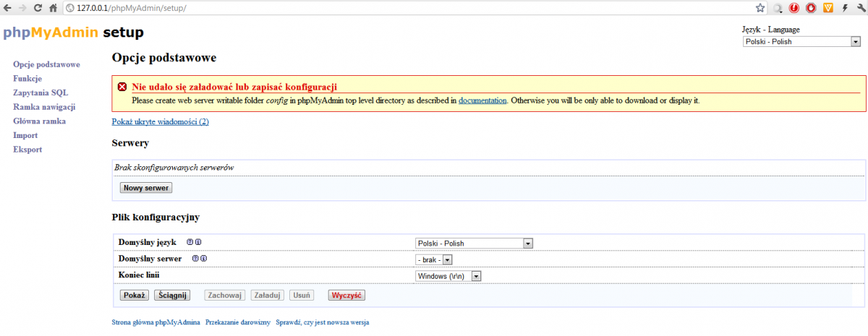Open the info icon next to Domyślny język

pos(197,243)
